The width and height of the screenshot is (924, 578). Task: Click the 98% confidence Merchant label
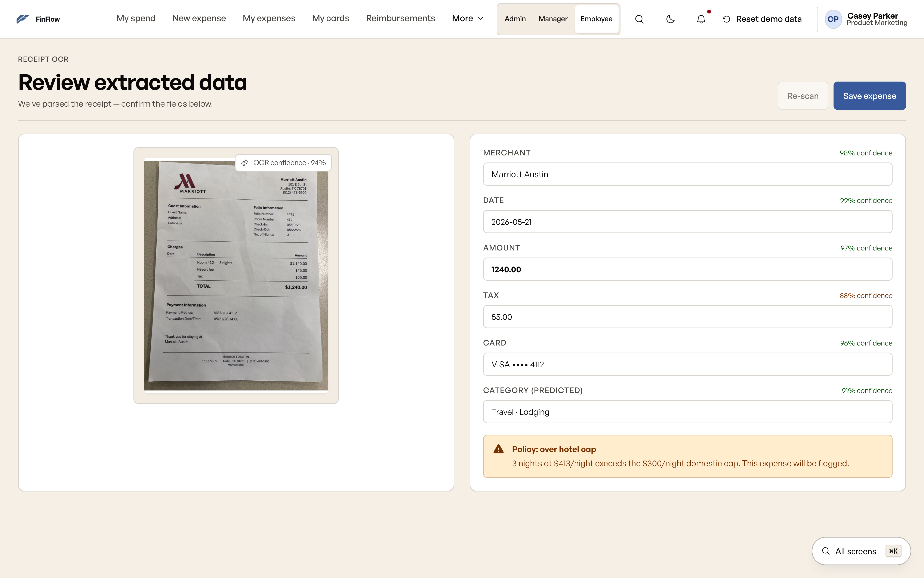(x=866, y=153)
